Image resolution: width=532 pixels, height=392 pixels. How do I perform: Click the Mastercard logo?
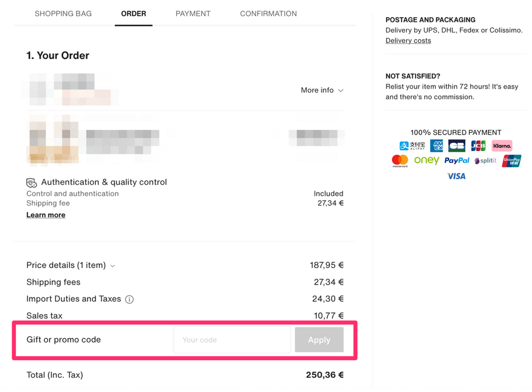[400, 161]
